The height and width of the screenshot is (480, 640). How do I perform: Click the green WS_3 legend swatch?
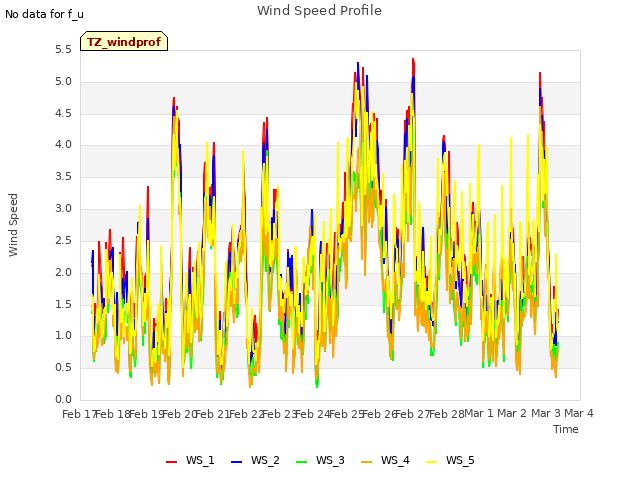click(x=302, y=461)
